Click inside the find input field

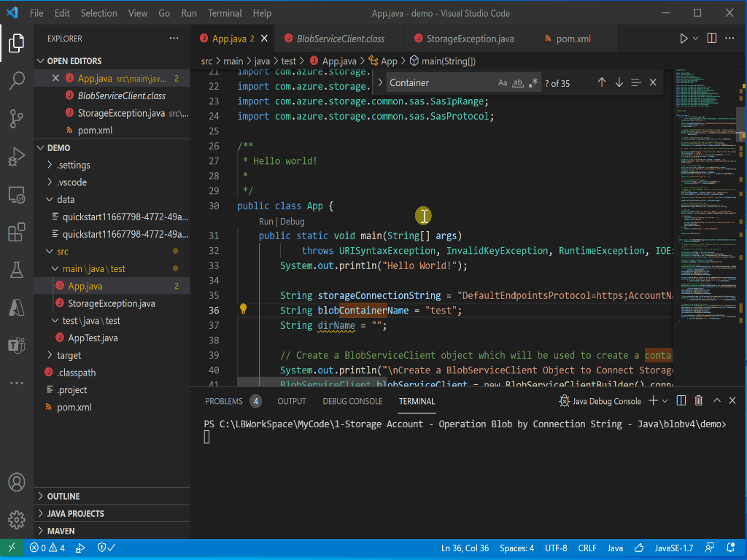[438, 83]
